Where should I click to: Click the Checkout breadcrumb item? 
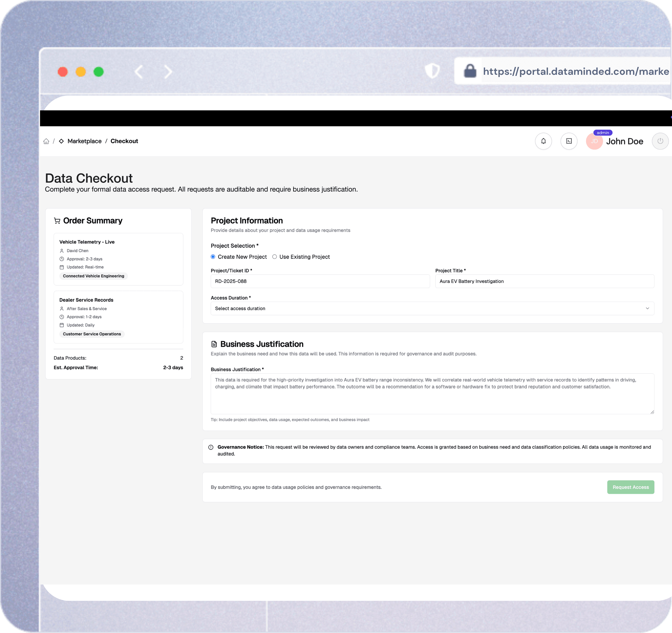click(x=124, y=141)
